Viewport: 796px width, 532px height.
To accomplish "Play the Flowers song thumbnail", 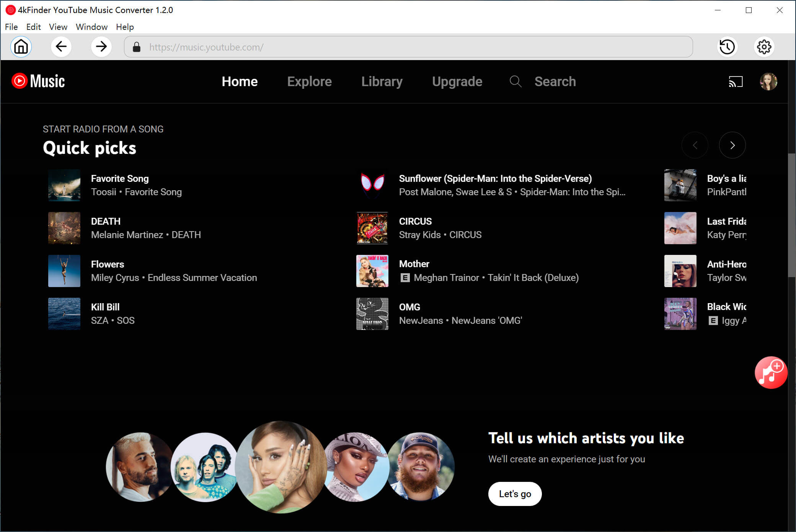I will tap(64, 271).
